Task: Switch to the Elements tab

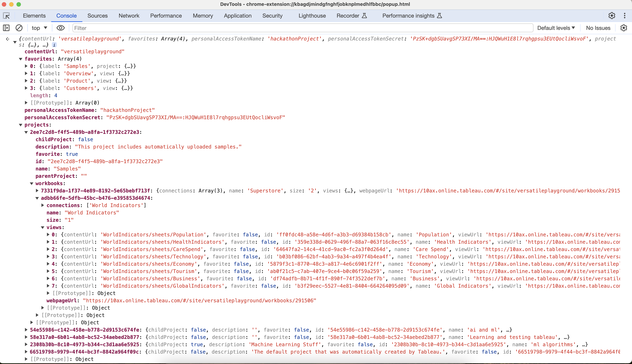Action: (34, 16)
